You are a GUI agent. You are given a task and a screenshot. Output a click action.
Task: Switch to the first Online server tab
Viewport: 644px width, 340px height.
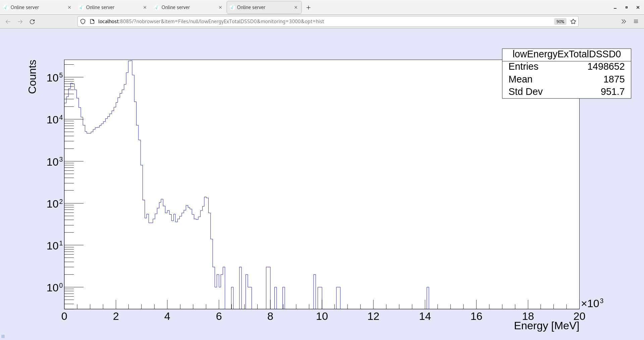(37, 7)
